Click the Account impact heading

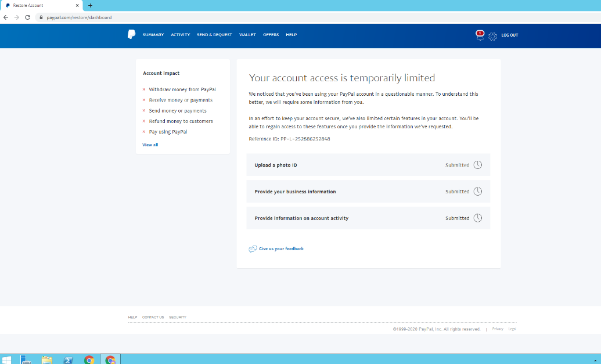(x=161, y=73)
